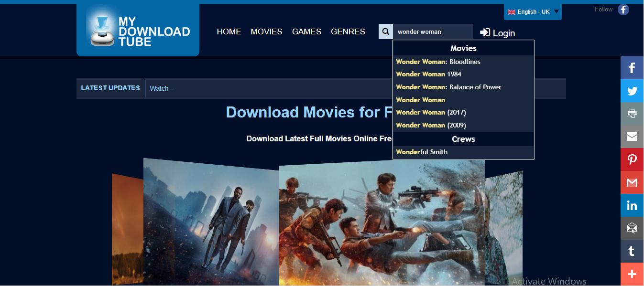Open the GAMES menu item
This screenshot has width=644, height=286.
click(306, 32)
